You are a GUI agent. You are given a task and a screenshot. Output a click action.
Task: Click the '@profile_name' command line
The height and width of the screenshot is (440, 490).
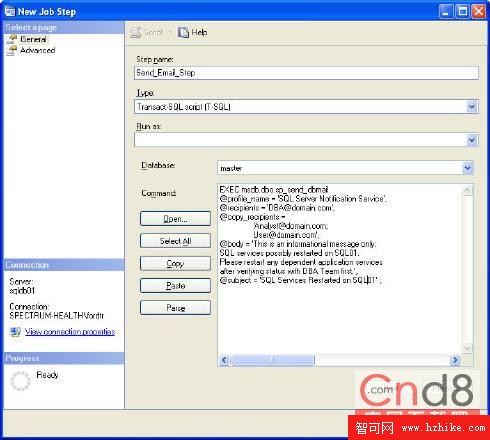coord(303,199)
